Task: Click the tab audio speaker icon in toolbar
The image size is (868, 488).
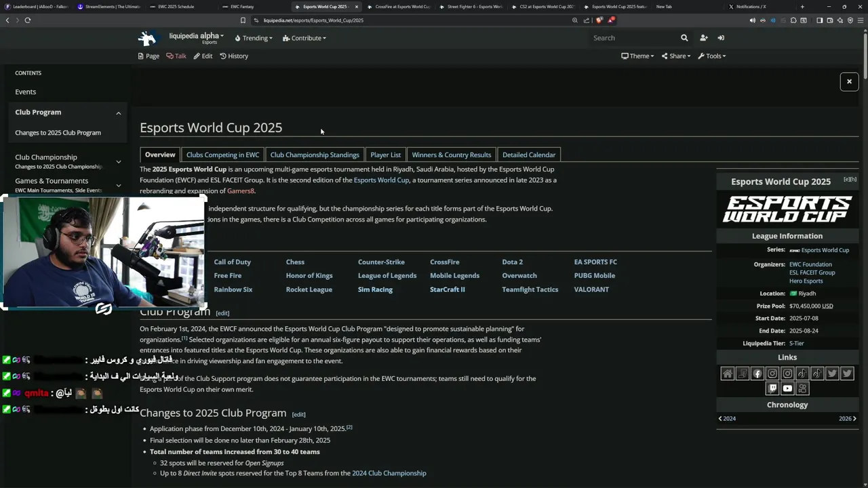Action: point(753,20)
